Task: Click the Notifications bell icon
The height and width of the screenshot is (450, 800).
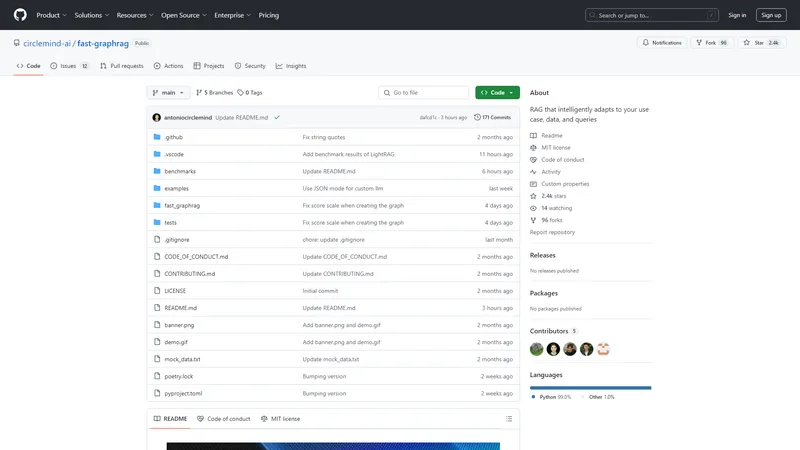Action: [645, 43]
